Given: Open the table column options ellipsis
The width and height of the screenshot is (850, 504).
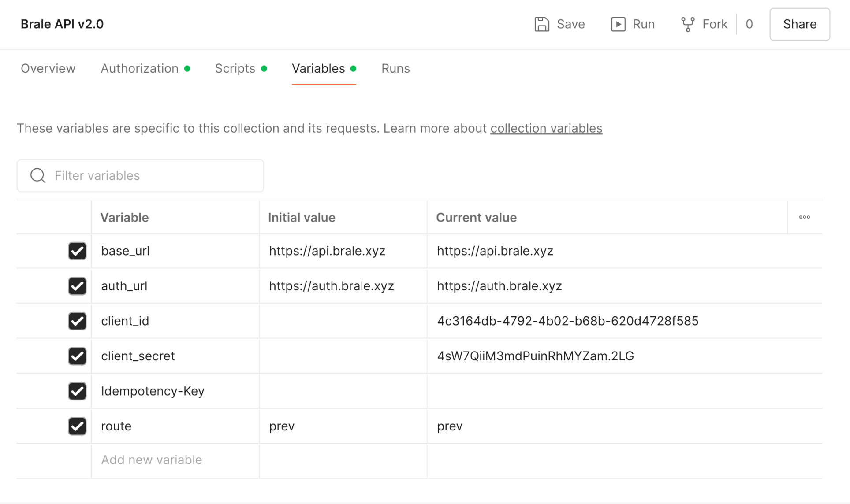Looking at the screenshot, I should pyautogui.click(x=804, y=217).
